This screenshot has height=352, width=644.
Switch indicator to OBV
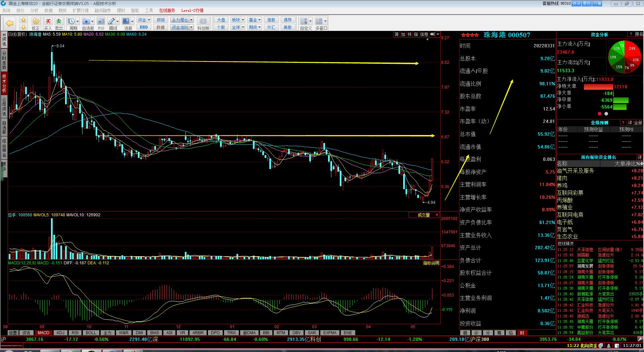(297, 333)
